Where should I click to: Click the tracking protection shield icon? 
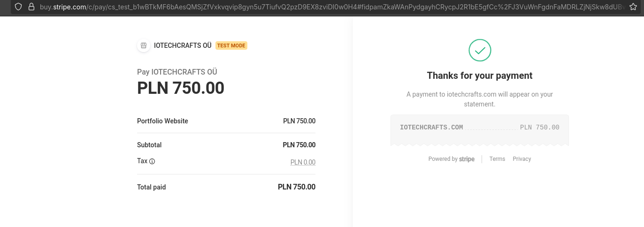click(19, 7)
